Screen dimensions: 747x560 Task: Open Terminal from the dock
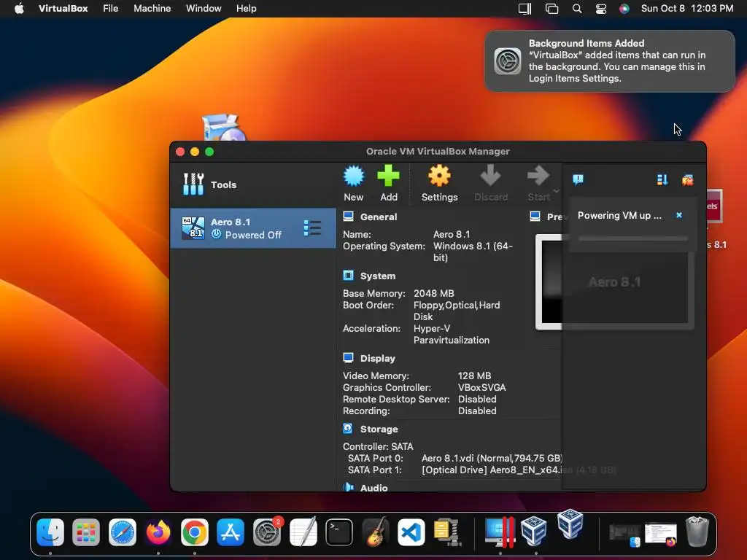coord(339,532)
